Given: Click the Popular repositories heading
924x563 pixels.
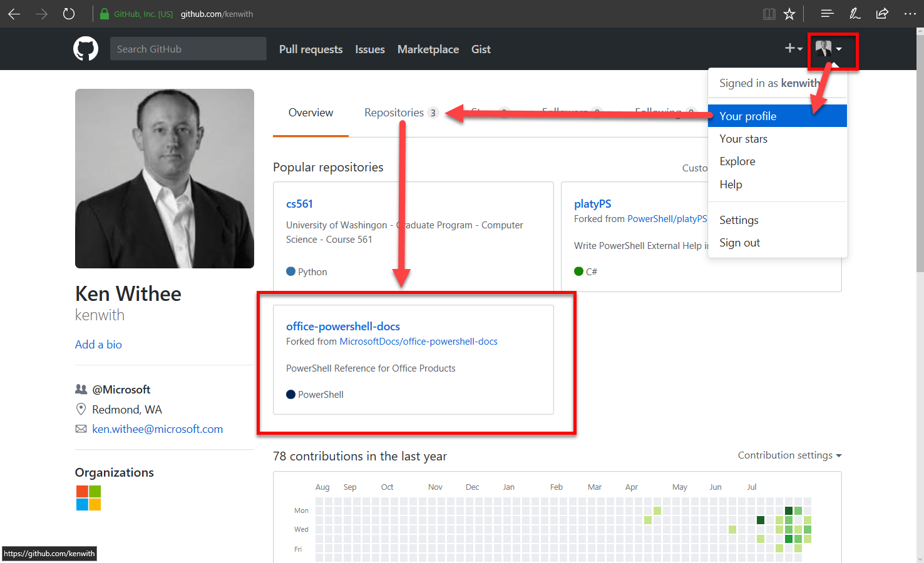Looking at the screenshot, I should tap(328, 168).
